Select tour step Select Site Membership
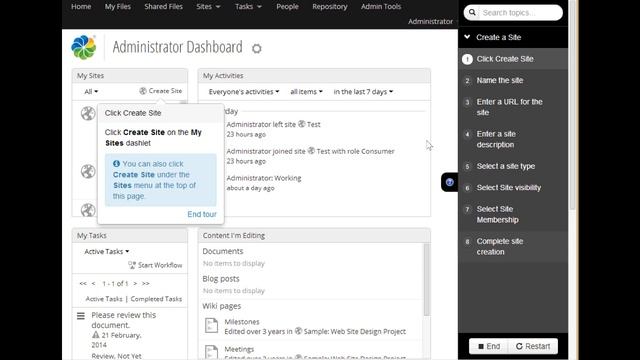This screenshot has width=640, height=360. click(513, 214)
